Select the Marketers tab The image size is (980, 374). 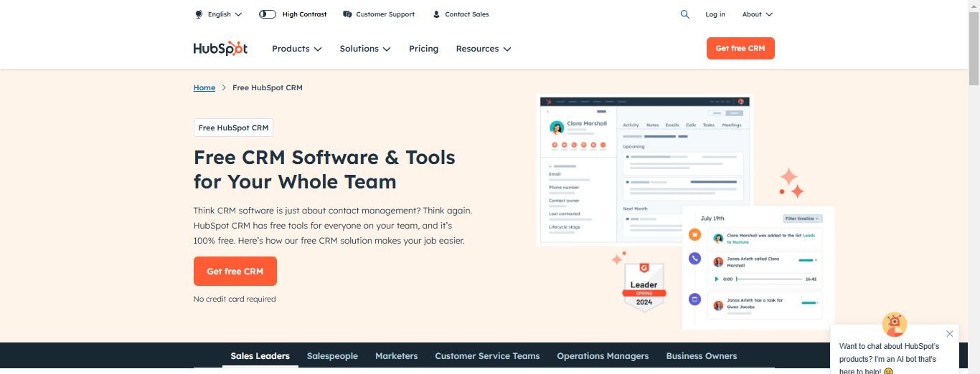pyautogui.click(x=397, y=356)
